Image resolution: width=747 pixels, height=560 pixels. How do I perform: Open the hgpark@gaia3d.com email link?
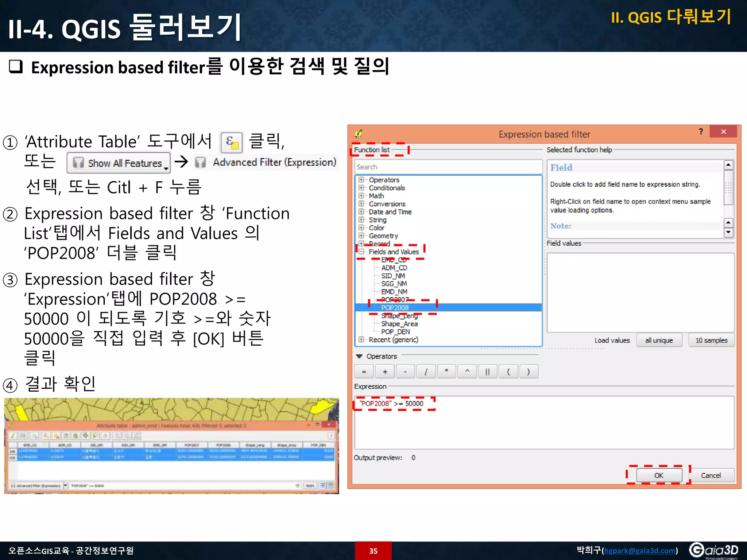coord(640,551)
